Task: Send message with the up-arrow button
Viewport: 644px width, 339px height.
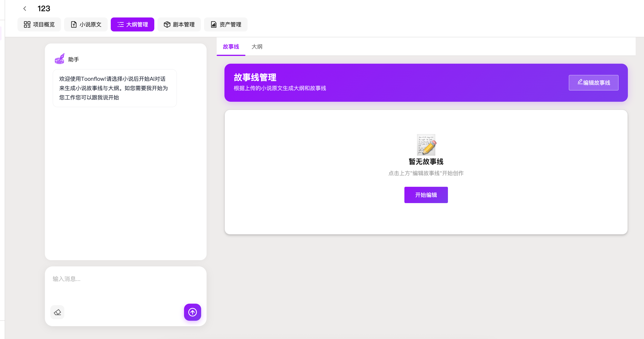Action: (192, 312)
